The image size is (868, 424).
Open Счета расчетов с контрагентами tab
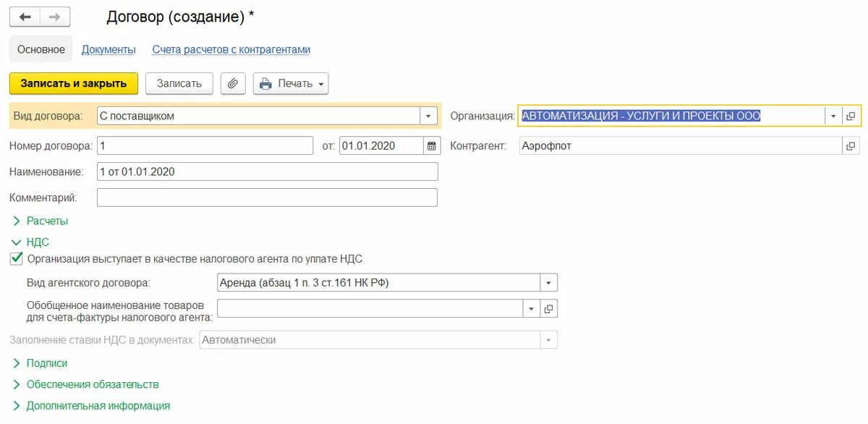click(231, 50)
